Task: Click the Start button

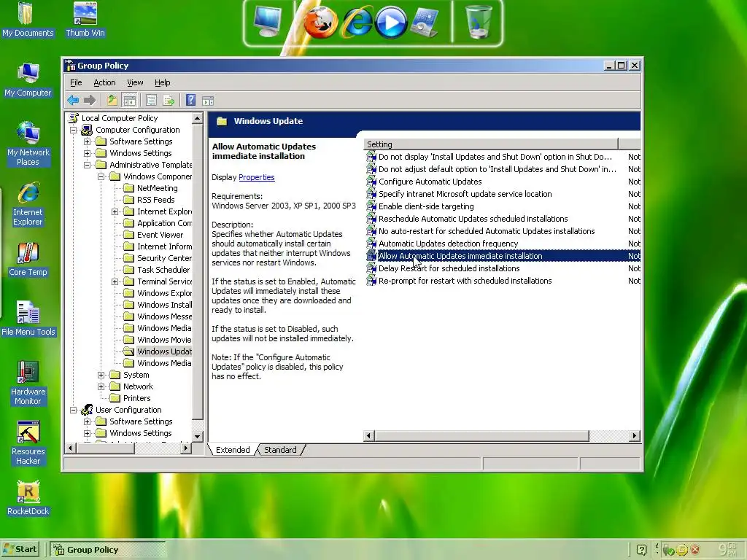Action: [x=20, y=549]
